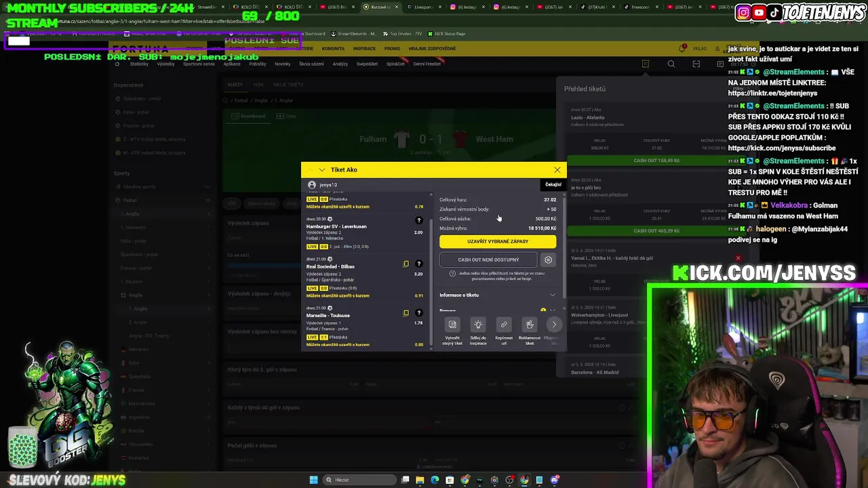Open Notepad from taskbar

(x=540, y=480)
